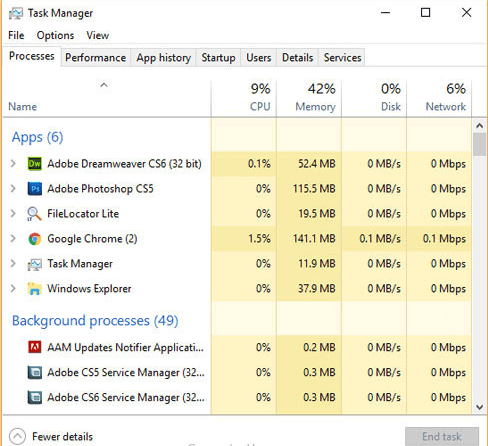Sort by the Network column header
488x446 pixels.
[439, 98]
